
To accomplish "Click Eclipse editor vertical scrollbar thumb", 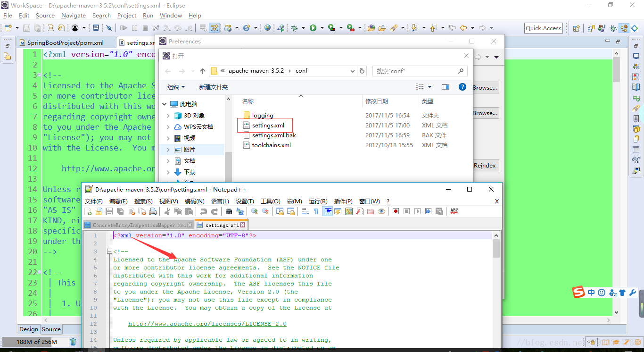I will point(616,70).
